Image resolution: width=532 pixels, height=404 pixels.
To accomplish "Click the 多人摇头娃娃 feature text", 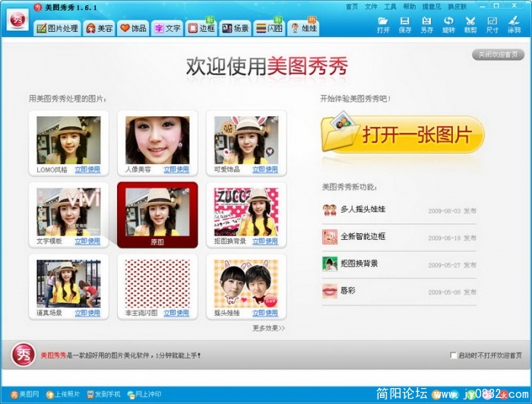I will click(x=363, y=210).
